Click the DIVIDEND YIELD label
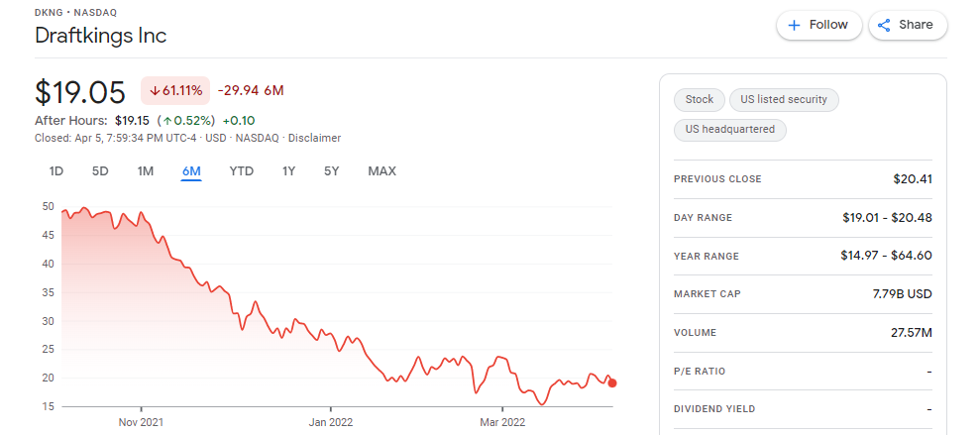980x435 pixels. (x=714, y=409)
